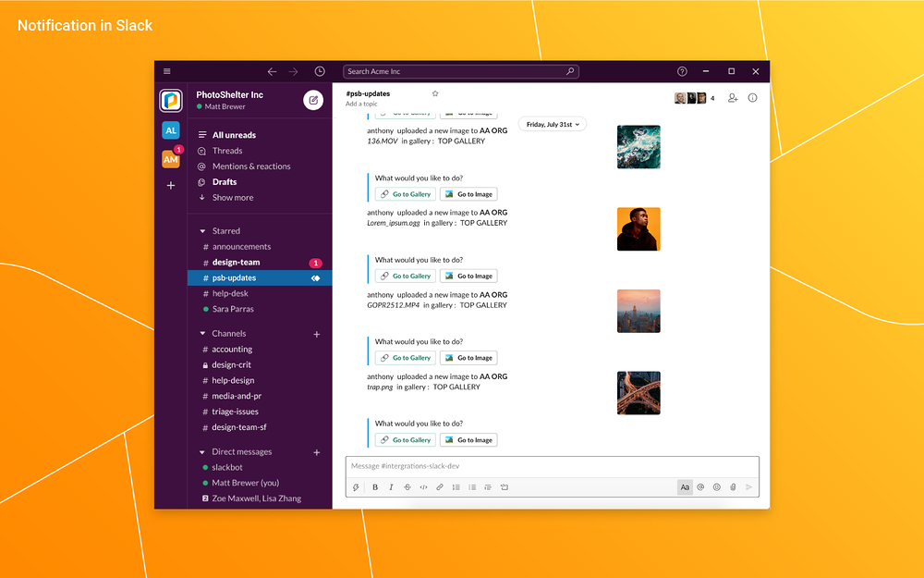924x578 pixels.
Task: Open the Friday, July 31st date dropdown
Action: (553, 125)
